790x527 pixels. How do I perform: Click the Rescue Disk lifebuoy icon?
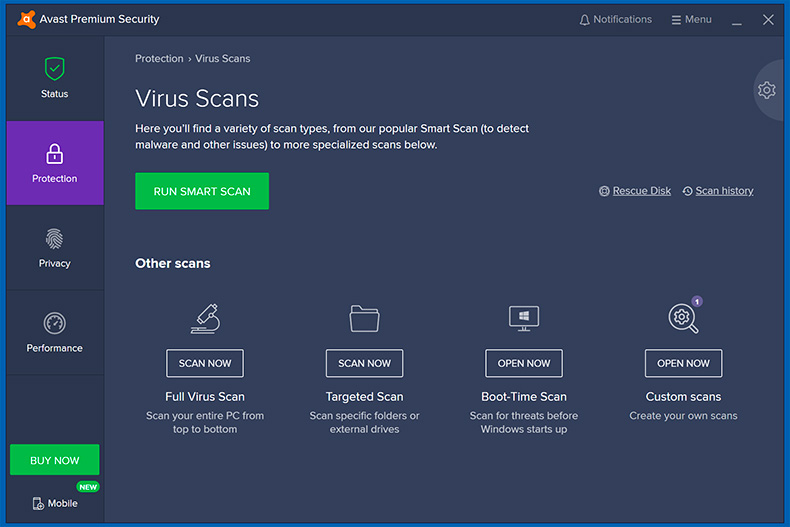pyautogui.click(x=604, y=191)
